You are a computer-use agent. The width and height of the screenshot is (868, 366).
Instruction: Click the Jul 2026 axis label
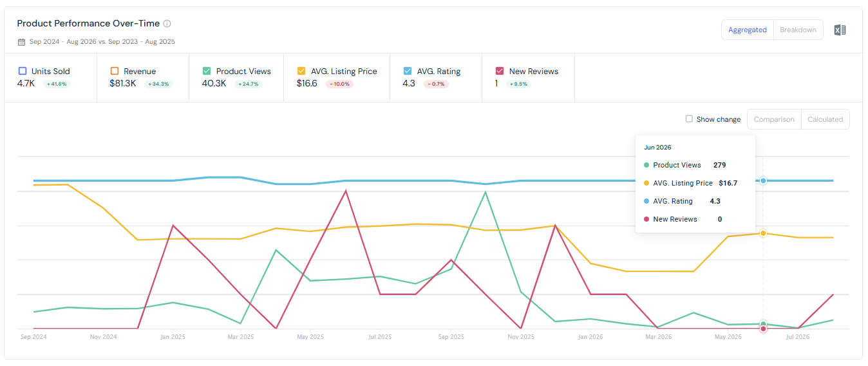(798, 337)
